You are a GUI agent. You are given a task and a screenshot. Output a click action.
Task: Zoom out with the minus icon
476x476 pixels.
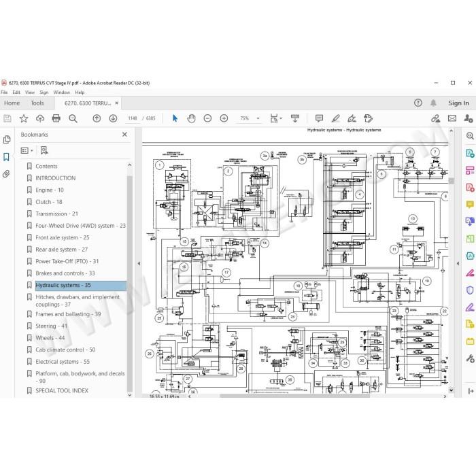[207, 118]
